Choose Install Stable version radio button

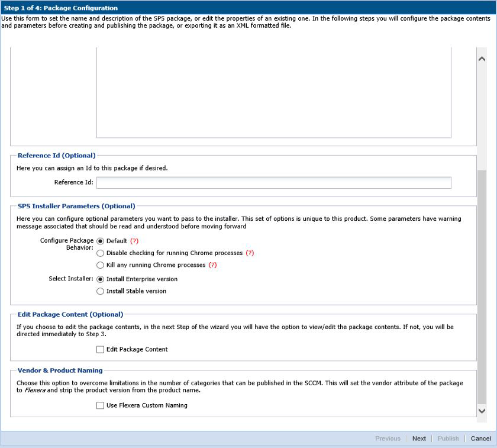pyautogui.click(x=100, y=291)
